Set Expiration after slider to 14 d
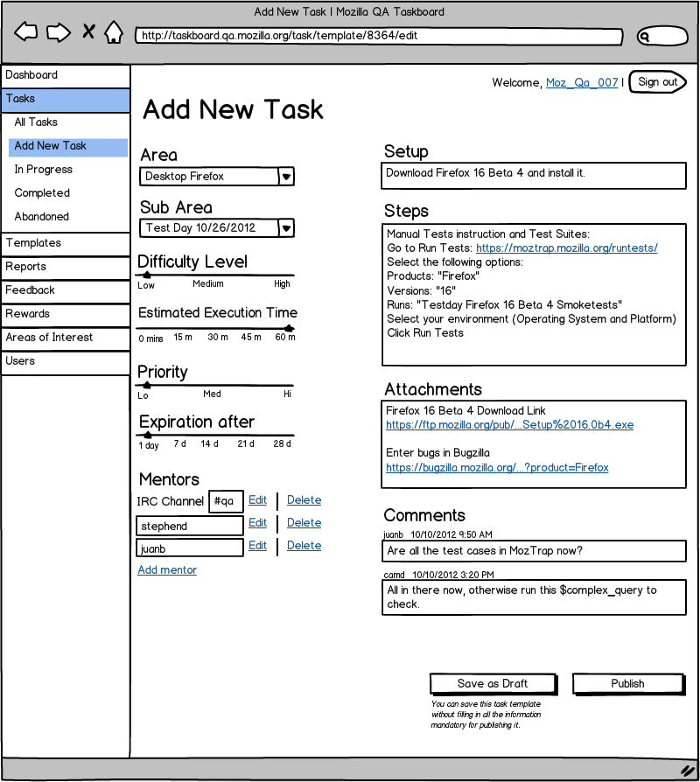 [209, 436]
